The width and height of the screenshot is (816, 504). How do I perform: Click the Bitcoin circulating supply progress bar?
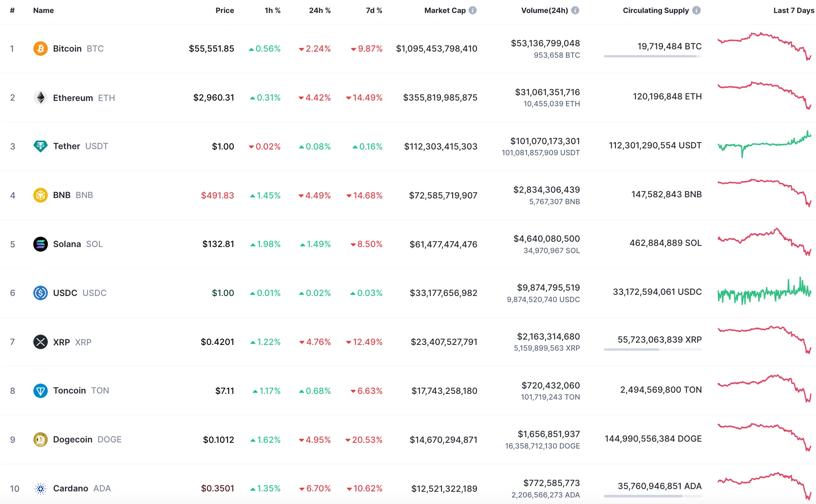pyautogui.click(x=653, y=56)
